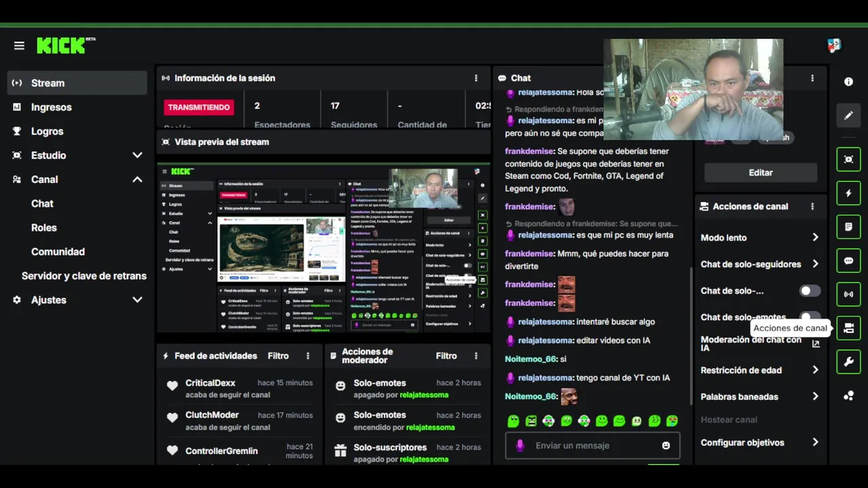
Task: Click the three-circles icon below the wrench
Action: click(x=848, y=396)
